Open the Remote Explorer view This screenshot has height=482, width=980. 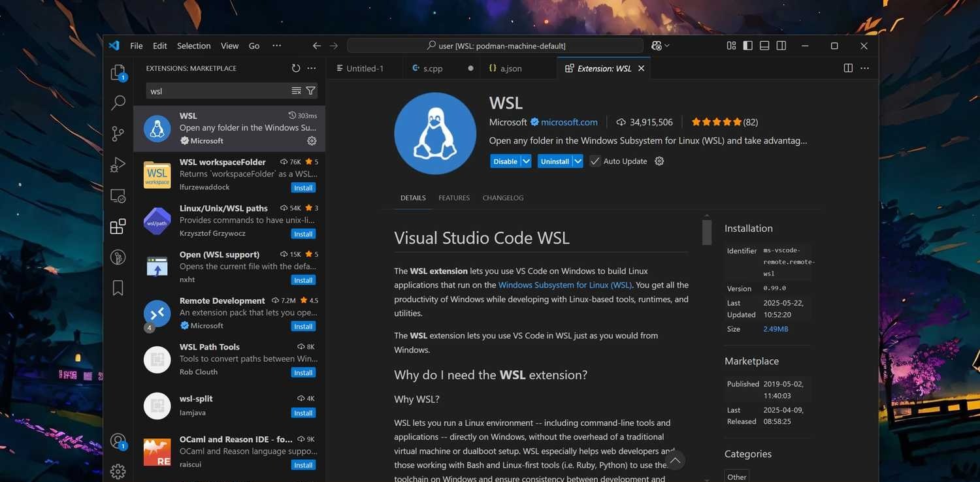coord(118,196)
